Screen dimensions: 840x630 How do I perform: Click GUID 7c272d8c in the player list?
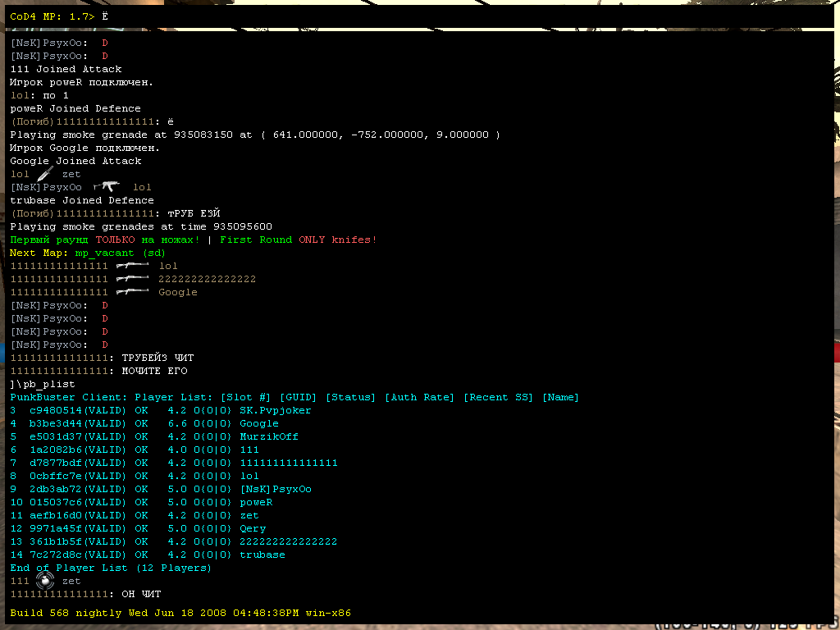point(56,555)
